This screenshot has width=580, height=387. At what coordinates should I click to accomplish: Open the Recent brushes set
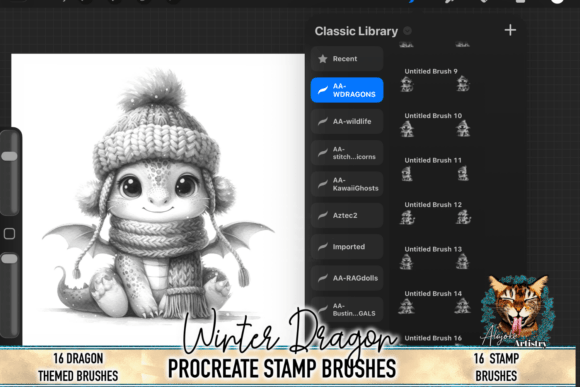pos(347,58)
